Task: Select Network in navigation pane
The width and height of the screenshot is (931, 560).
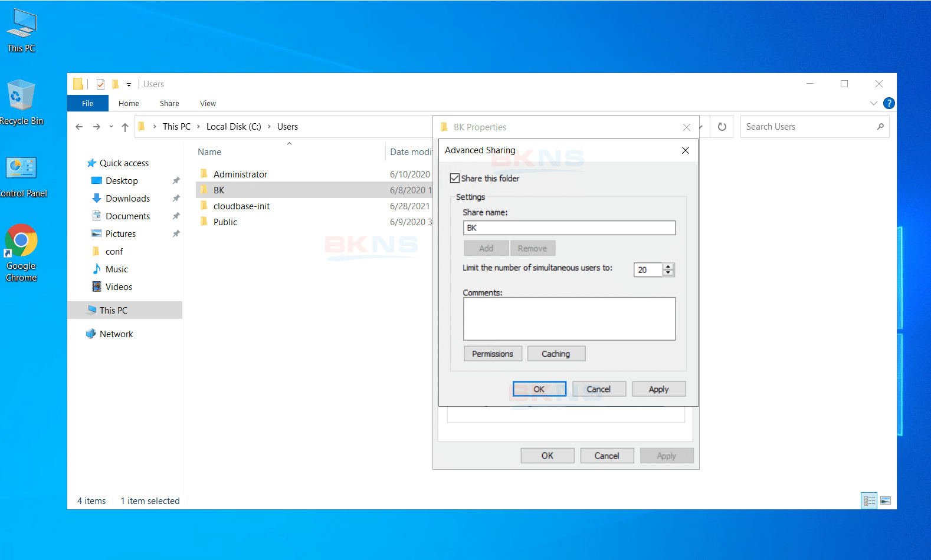Action: [116, 334]
